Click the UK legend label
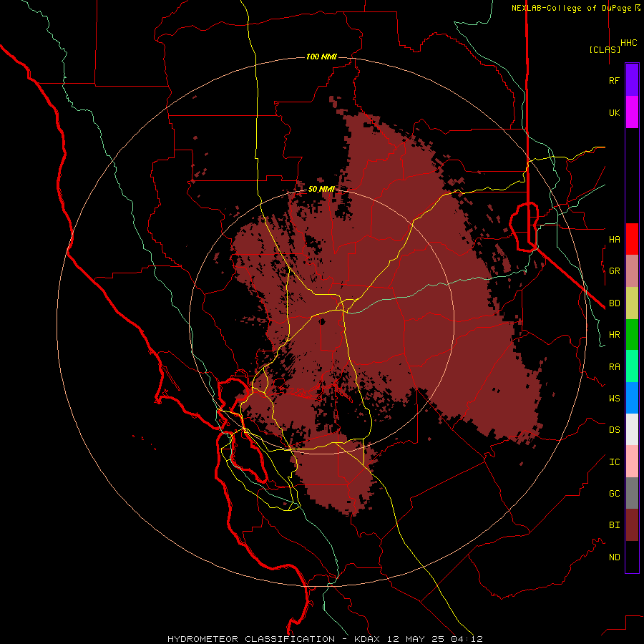Image resolution: width=644 pixels, height=644 pixels. point(614,112)
